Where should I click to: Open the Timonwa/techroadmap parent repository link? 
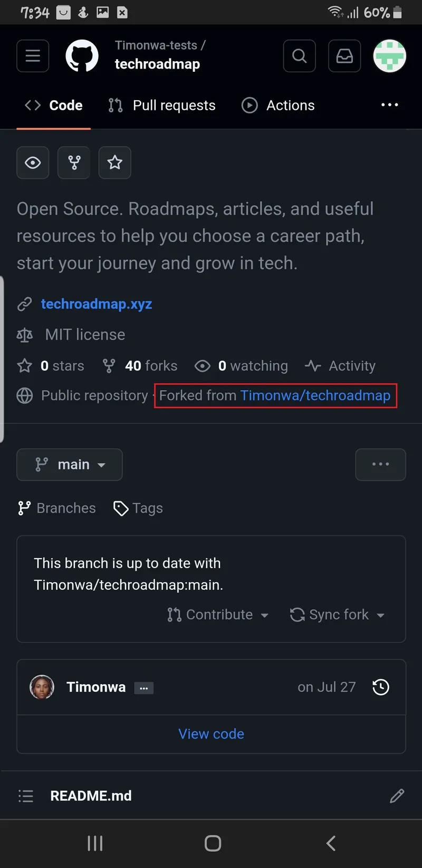[x=315, y=395]
